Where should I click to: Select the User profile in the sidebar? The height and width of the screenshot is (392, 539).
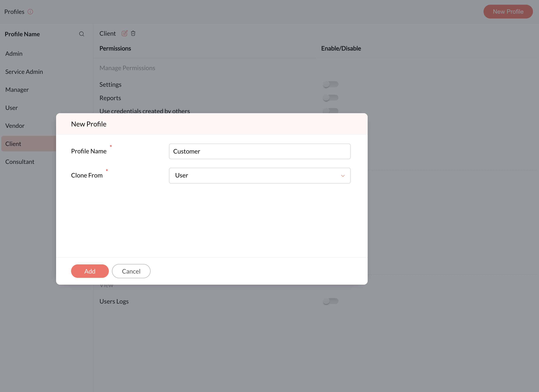pyautogui.click(x=11, y=108)
